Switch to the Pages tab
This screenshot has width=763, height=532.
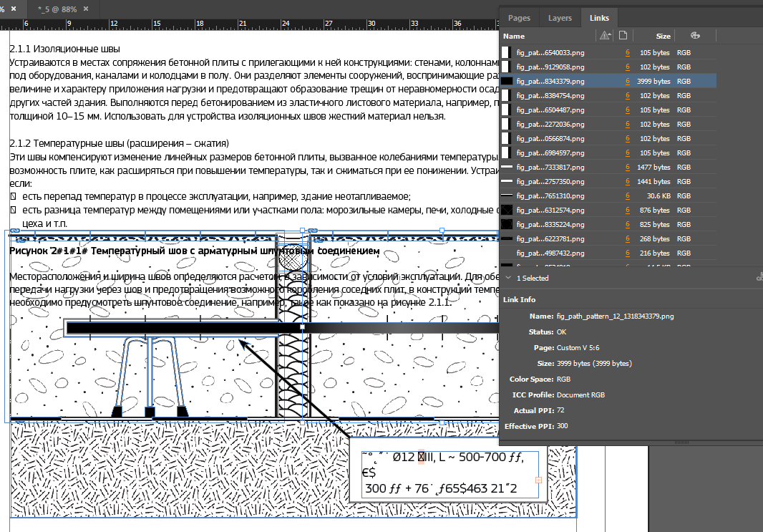(x=519, y=18)
